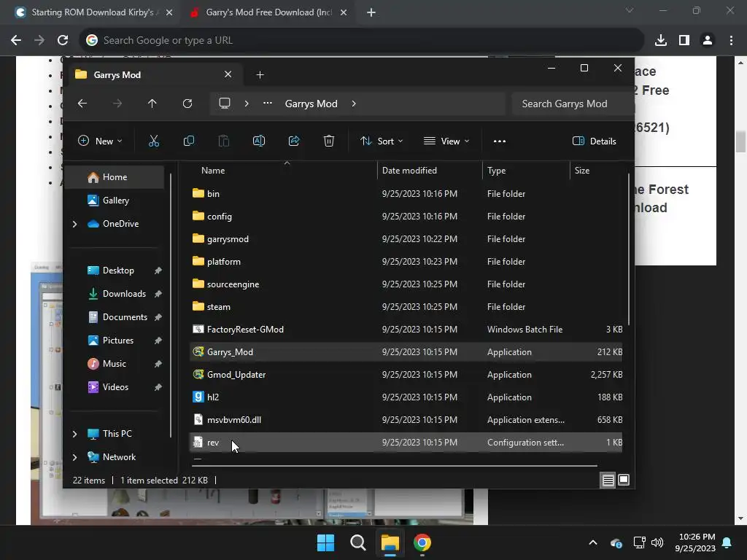The width and height of the screenshot is (747, 560).
Task: Open Chrome downloads icon
Action: click(x=661, y=40)
